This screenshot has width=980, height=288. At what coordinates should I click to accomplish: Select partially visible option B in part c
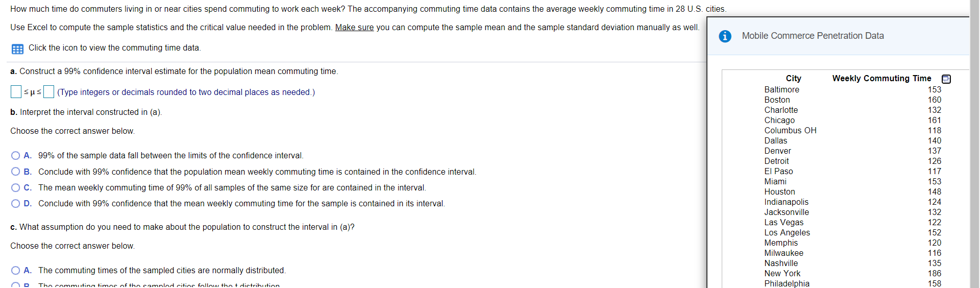[16, 285]
